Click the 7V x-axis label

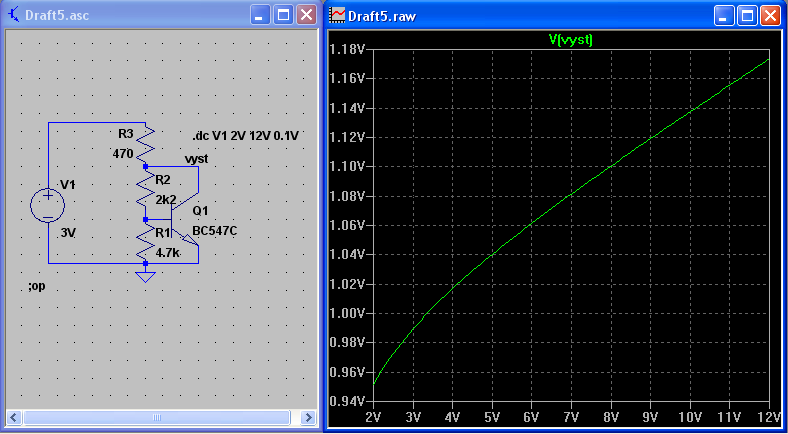click(x=571, y=417)
